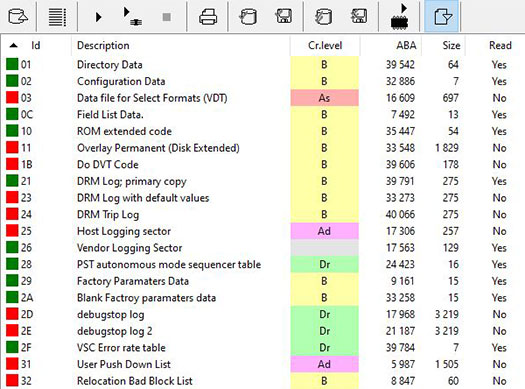This screenshot has width=525, height=389.
Task: Sort by the Read column header
Action: [500, 45]
